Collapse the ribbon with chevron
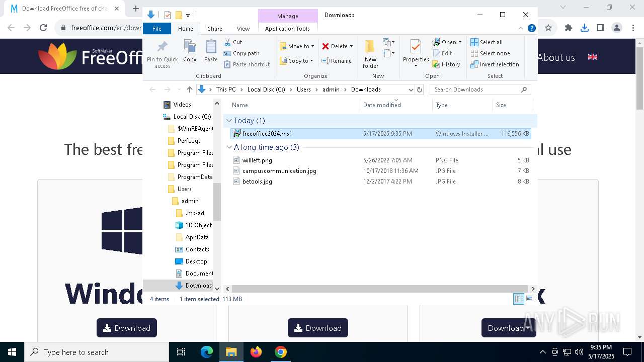Image resolution: width=644 pixels, height=362 pixels. [521, 29]
